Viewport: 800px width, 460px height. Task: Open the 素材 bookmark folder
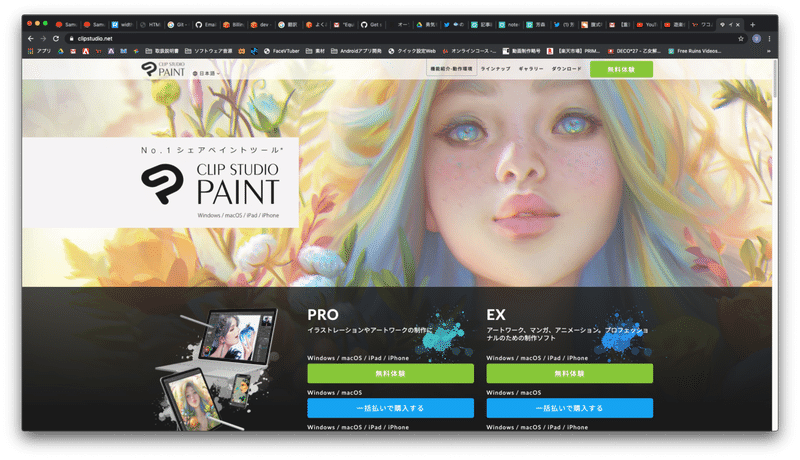point(315,51)
